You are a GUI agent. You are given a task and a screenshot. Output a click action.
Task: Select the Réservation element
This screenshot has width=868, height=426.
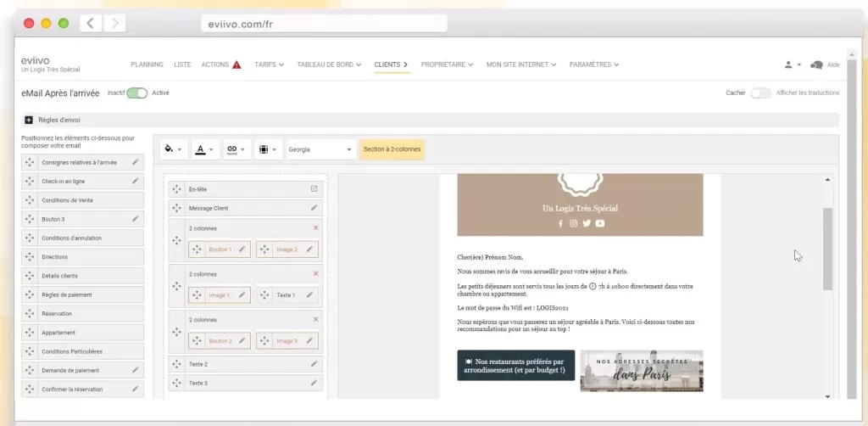point(82,313)
